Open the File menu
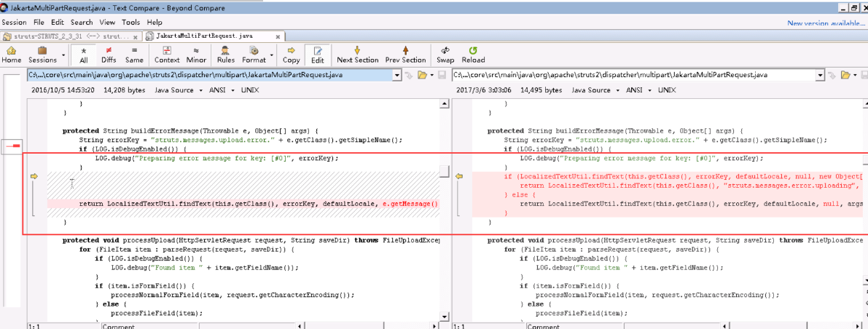Viewport: 868px width, 329px height. [39, 22]
